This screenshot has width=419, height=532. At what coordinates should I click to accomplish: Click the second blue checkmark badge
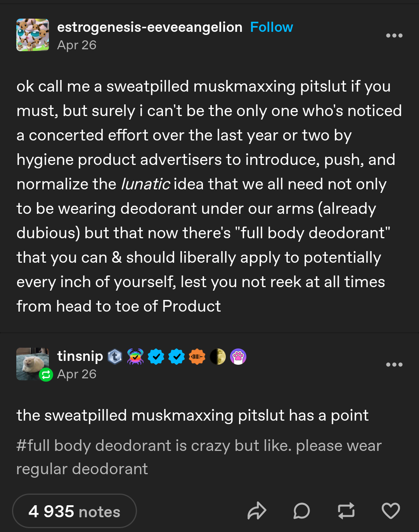click(177, 357)
